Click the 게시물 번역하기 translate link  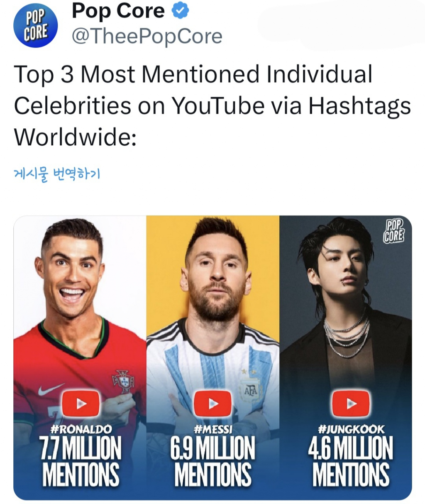(x=57, y=174)
